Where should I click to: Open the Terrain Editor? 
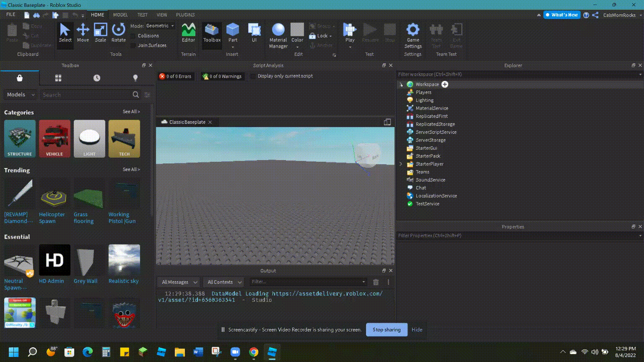[188, 34]
